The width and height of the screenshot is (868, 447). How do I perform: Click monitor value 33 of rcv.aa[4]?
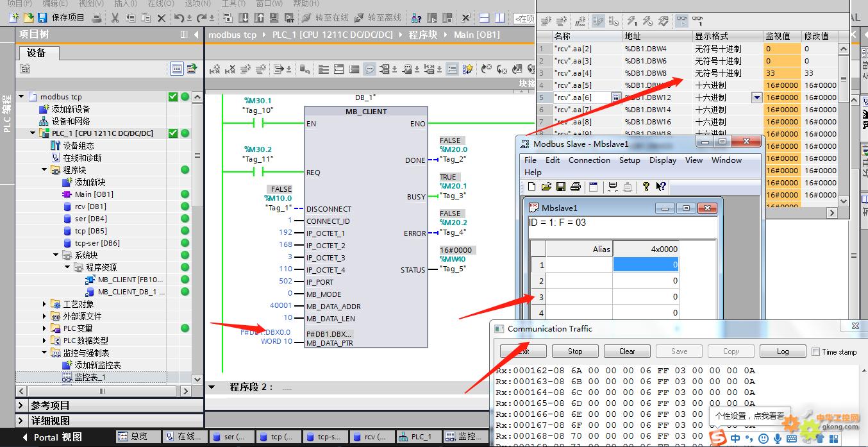783,73
